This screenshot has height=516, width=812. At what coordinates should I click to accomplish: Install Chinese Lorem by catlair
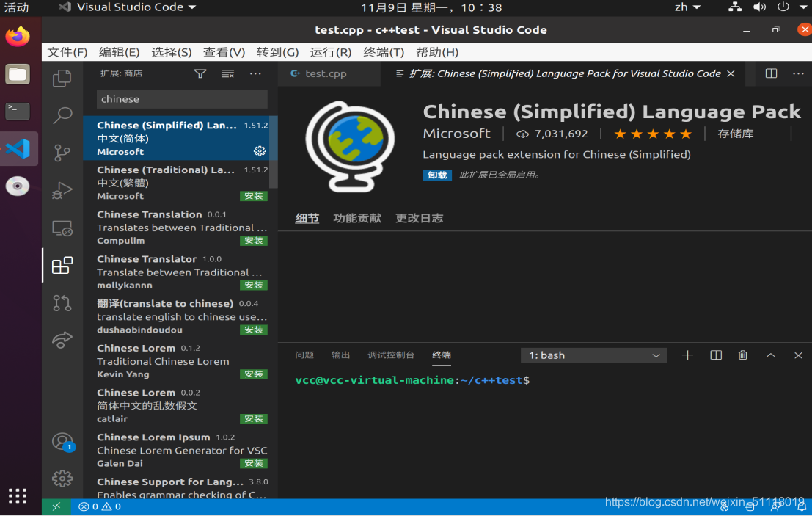point(254,418)
